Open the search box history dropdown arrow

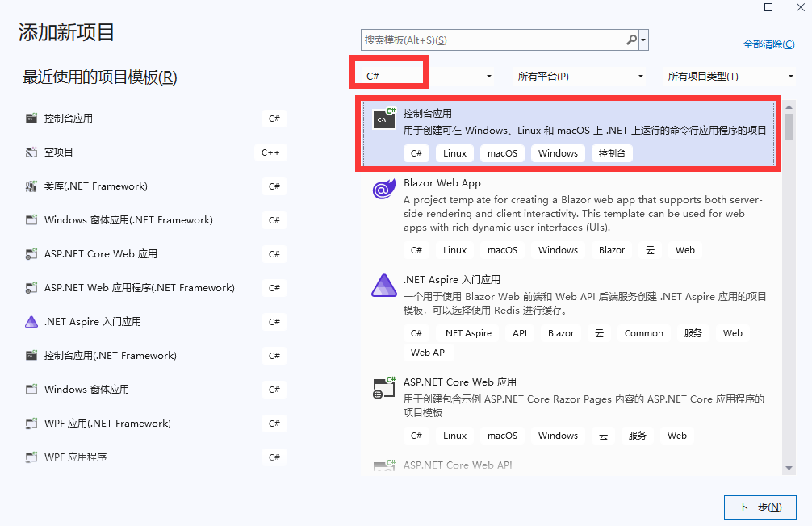643,40
